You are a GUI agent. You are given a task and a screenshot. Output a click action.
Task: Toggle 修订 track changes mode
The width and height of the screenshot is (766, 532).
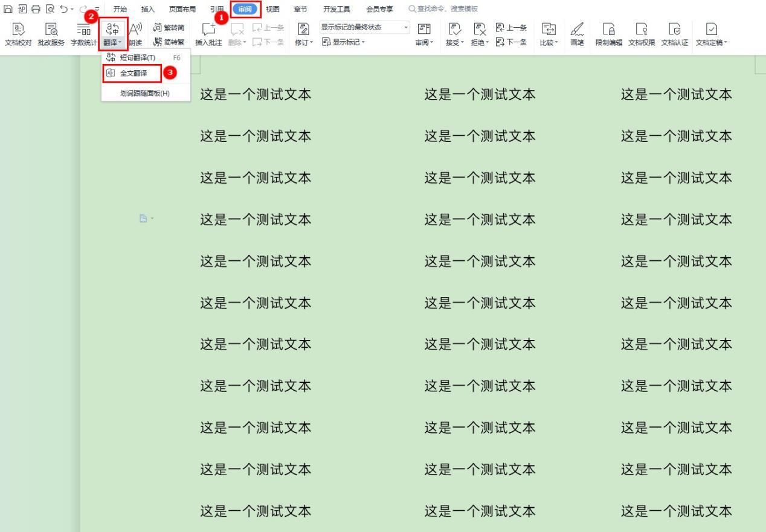(303, 33)
